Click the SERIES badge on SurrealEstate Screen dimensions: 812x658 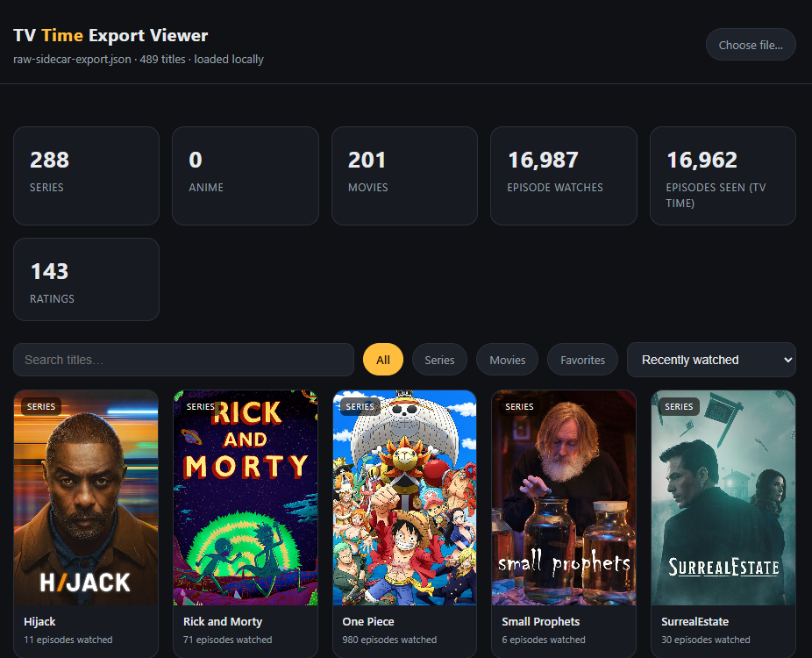(679, 407)
